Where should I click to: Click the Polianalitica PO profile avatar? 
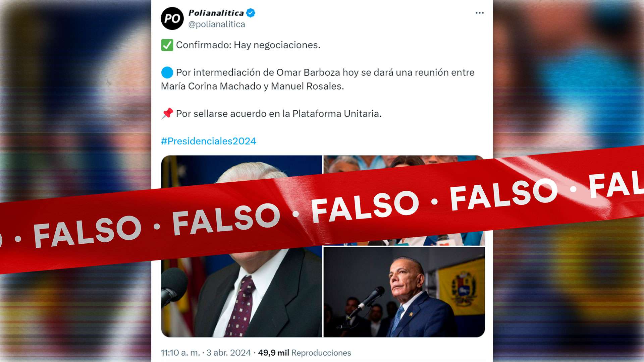(172, 18)
